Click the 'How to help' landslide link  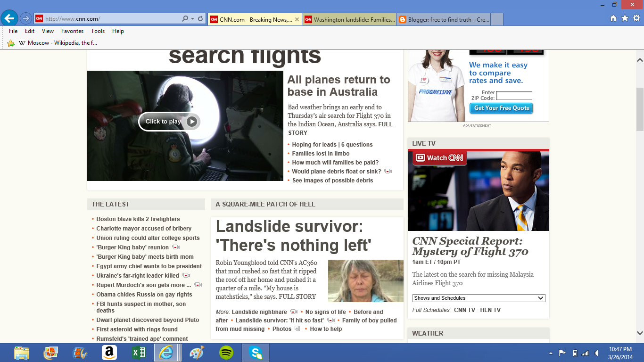pyautogui.click(x=326, y=329)
